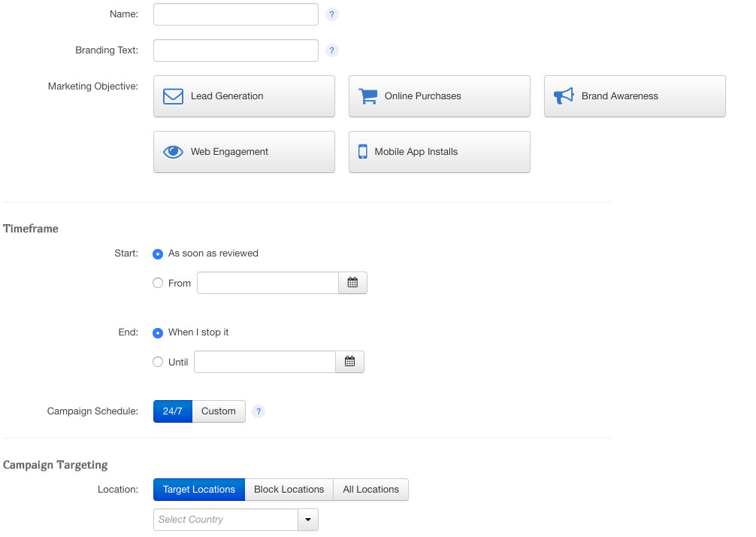Click the help icon beside Branding Text
This screenshot has width=756, height=537.
click(332, 50)
